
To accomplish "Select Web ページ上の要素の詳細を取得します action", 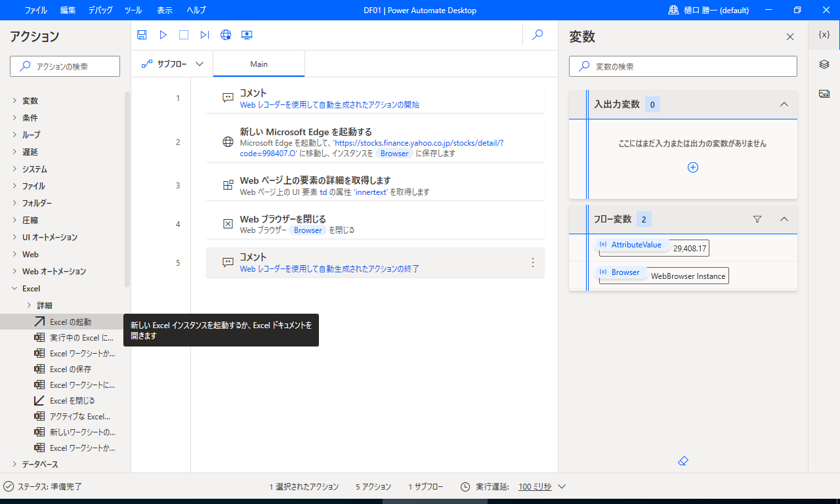I will click(x=375, y=186).
